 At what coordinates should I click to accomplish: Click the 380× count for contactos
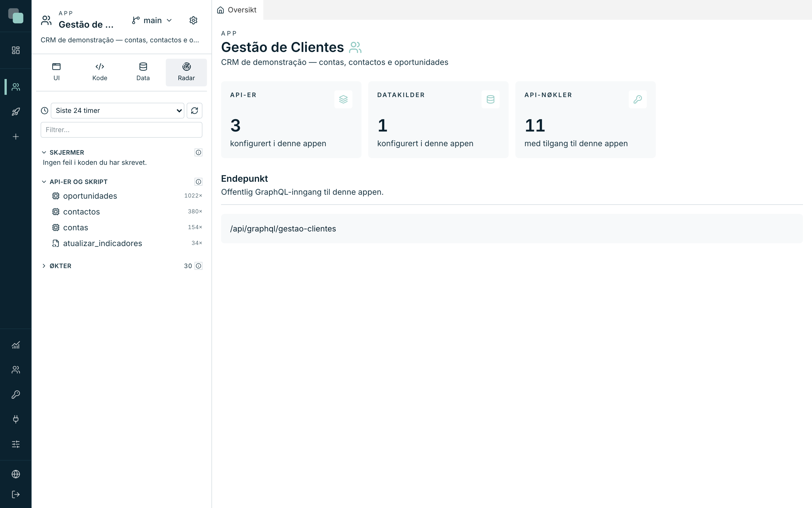coord(195,211)
